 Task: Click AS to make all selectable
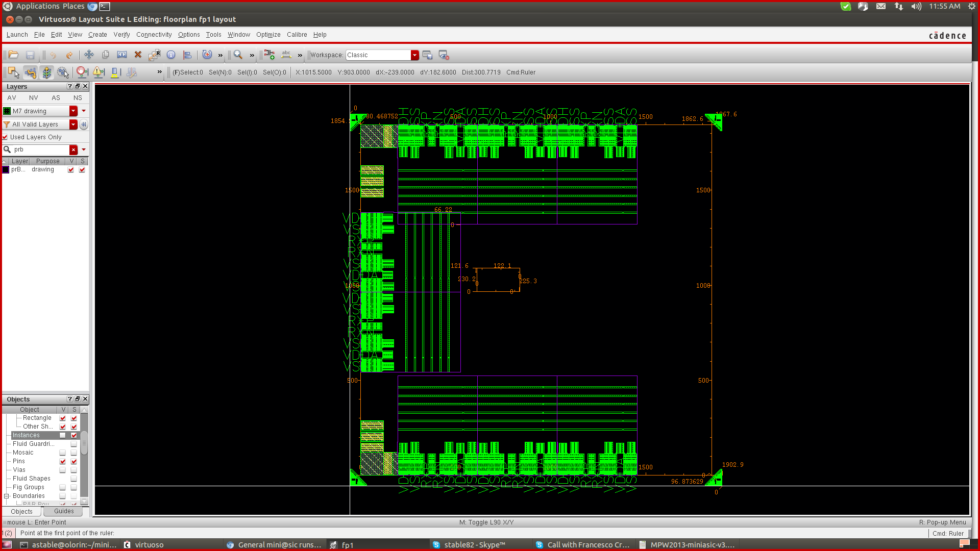(x=56, y=97)
